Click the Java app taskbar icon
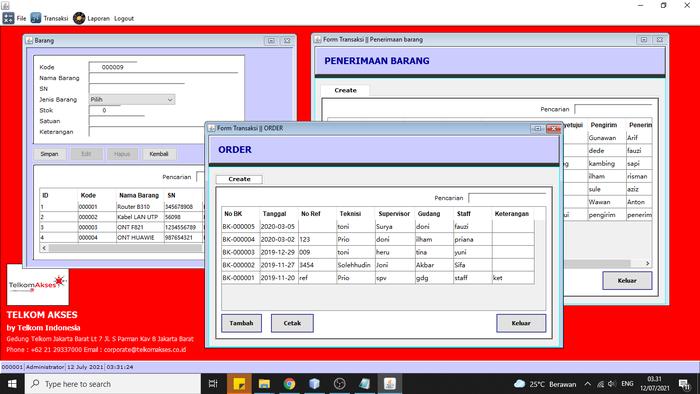This screenshot has height=394, width=700. coord(390,384)
